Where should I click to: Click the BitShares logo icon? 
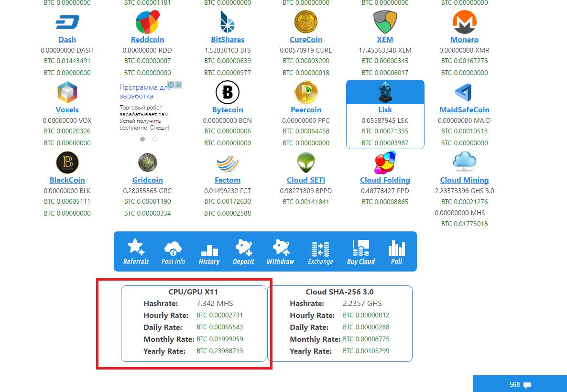[228, 22]
